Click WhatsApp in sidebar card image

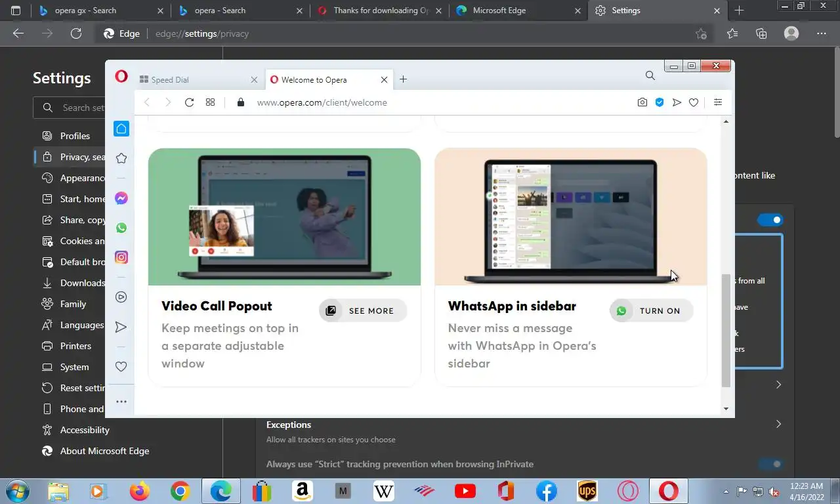tap(571, 217)
